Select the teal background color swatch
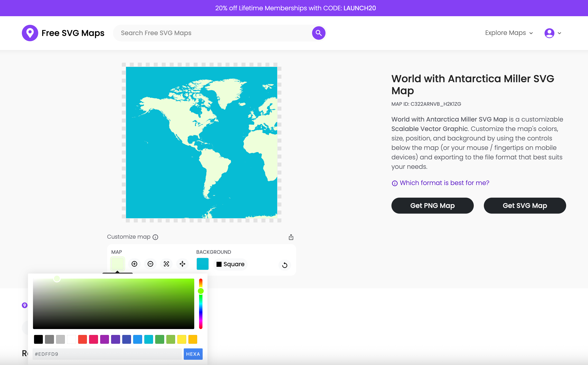The height and width of the screenshot is (365, 588). click(202, 264)
